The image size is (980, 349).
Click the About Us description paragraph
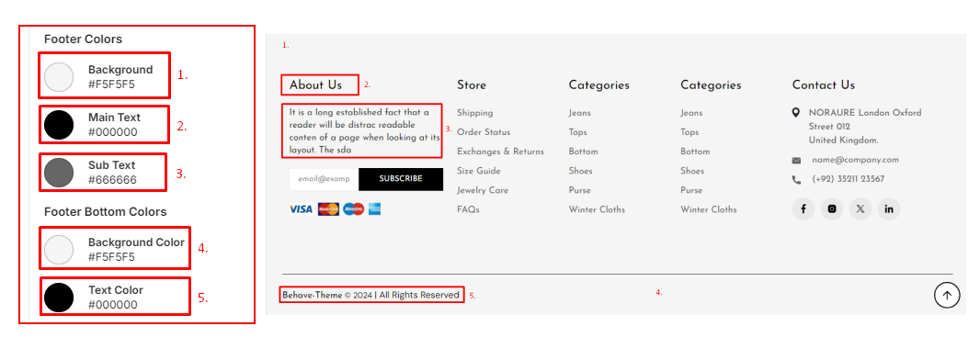click(365, 131)
